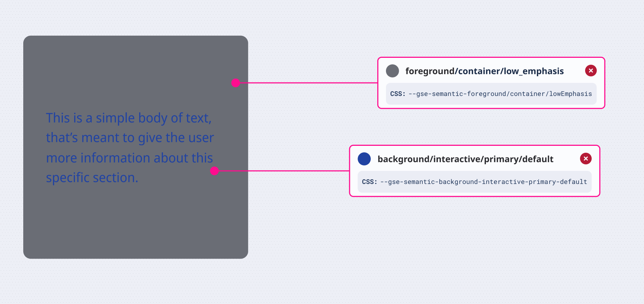
Task: Click the "CSS:" label in the background token box
Action: coord(369,182)
